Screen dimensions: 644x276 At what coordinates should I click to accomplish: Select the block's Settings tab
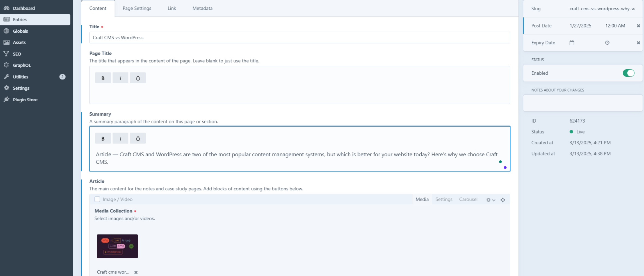point(444,199)
